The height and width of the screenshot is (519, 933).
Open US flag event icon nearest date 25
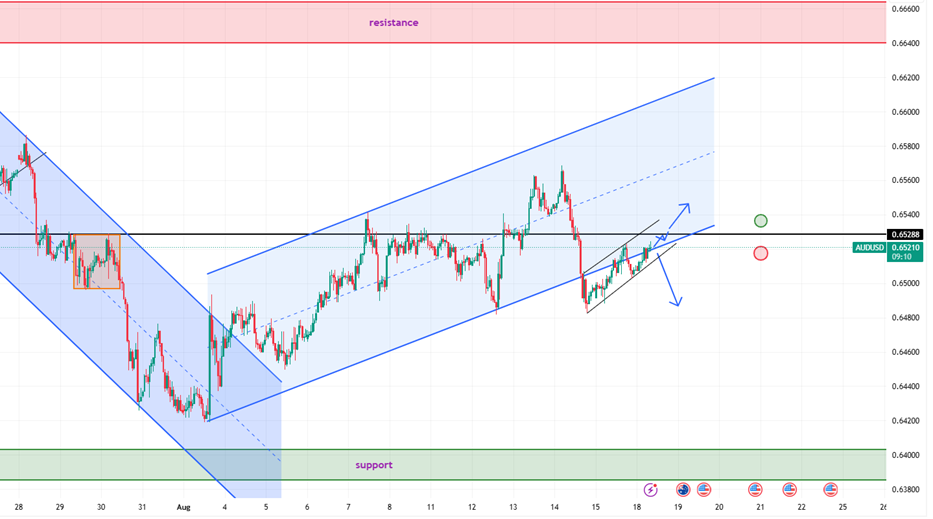tap(831, 490)
